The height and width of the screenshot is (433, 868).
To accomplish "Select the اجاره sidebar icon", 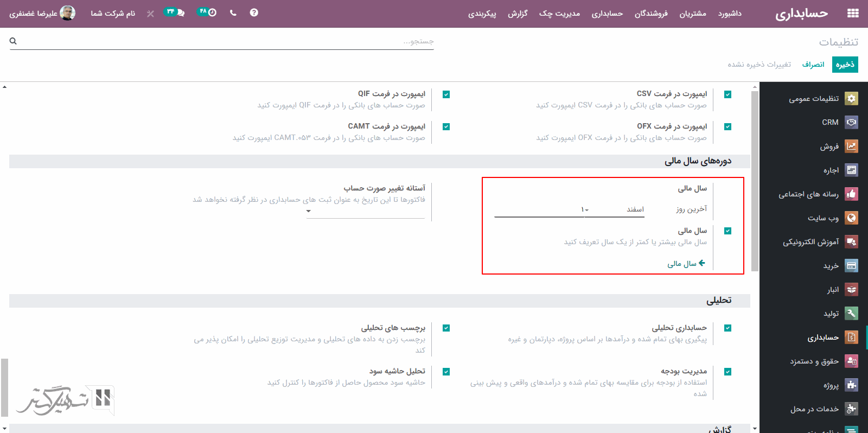I will tap(852, 170).
